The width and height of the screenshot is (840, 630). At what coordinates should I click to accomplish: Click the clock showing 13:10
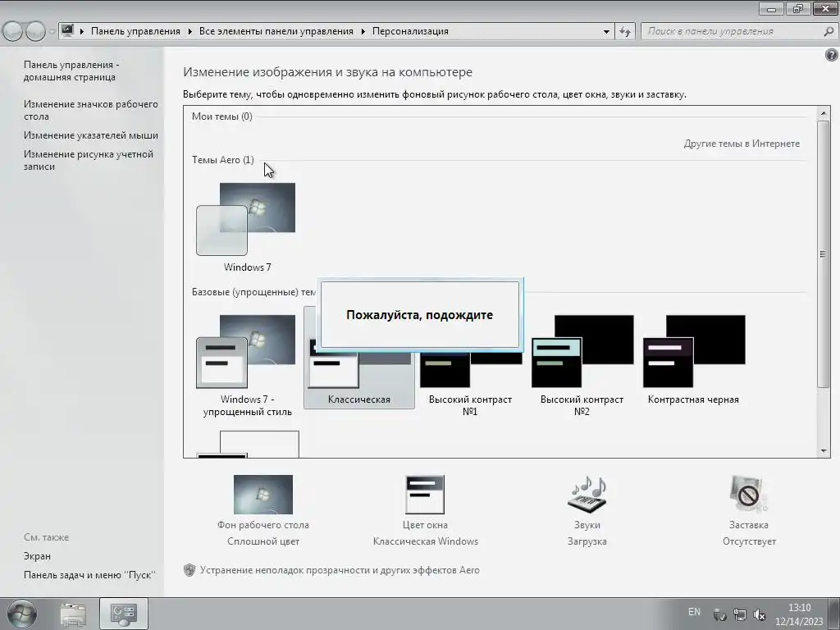pyautogui.click(x=799, y=608)
